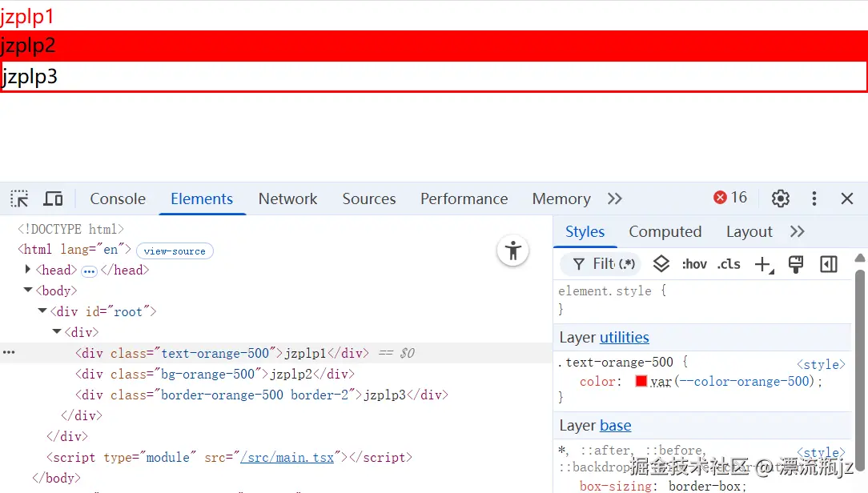Viewport: 868px width, 493px height.
Task: Show more DevTools tabs chevron
Action: click(615, 198)
